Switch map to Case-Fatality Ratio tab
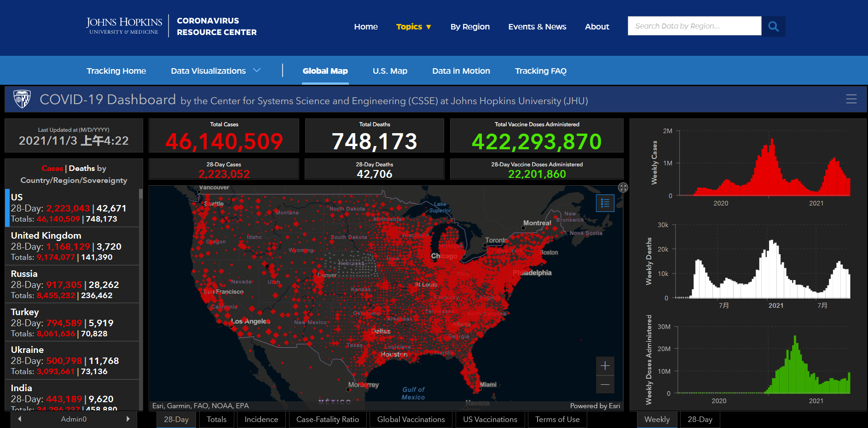This screenshot has width=868, height=428. pos(328,419)
